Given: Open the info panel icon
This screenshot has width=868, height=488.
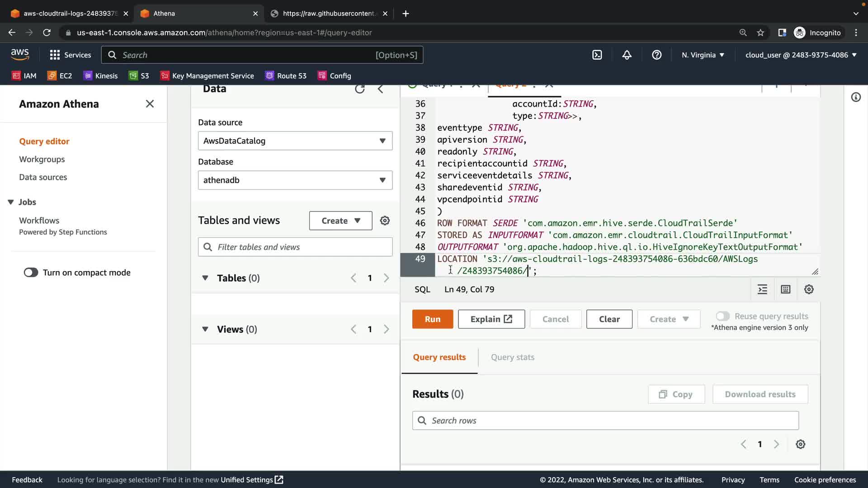Looking at the screenshot, I should pyautogui.click(x=856, y=97).
